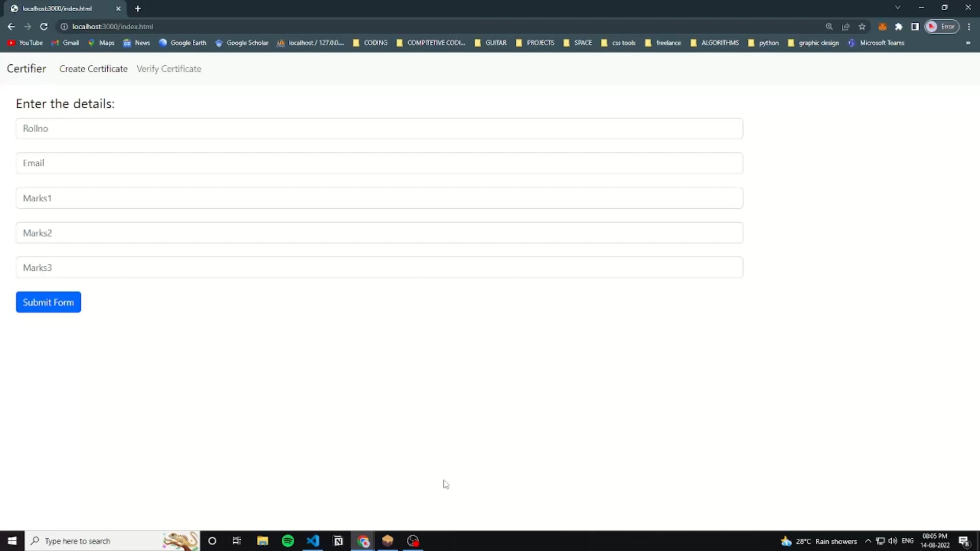Toggle the side panel icon
The width and height of the screenshot is (980, 551).
[x=915, y=27]
